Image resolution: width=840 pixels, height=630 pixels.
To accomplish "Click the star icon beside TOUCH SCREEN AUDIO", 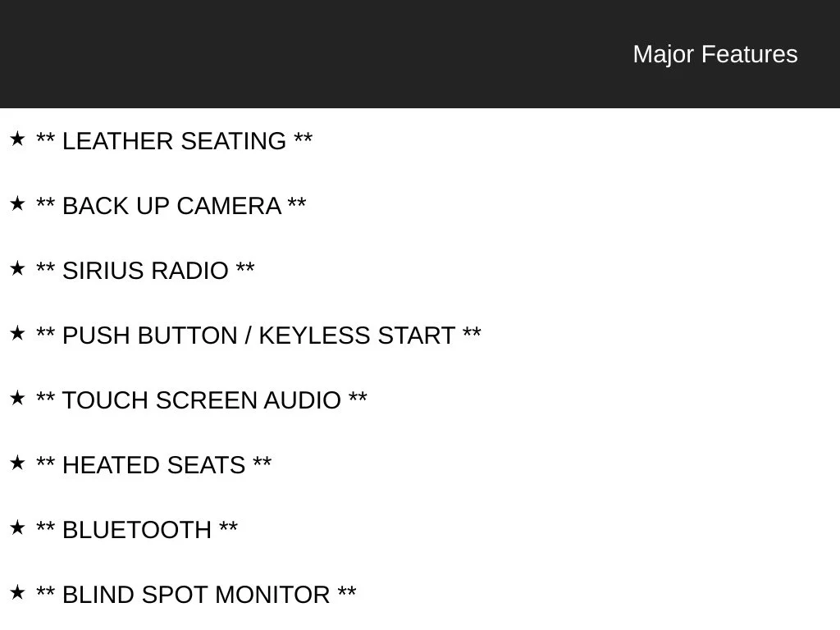I will [17, 398].
